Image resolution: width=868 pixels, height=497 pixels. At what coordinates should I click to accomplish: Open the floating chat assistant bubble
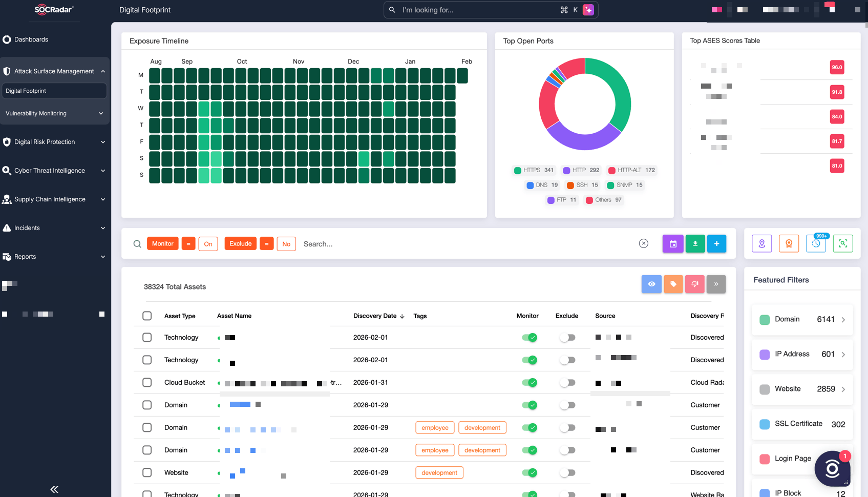832,468
